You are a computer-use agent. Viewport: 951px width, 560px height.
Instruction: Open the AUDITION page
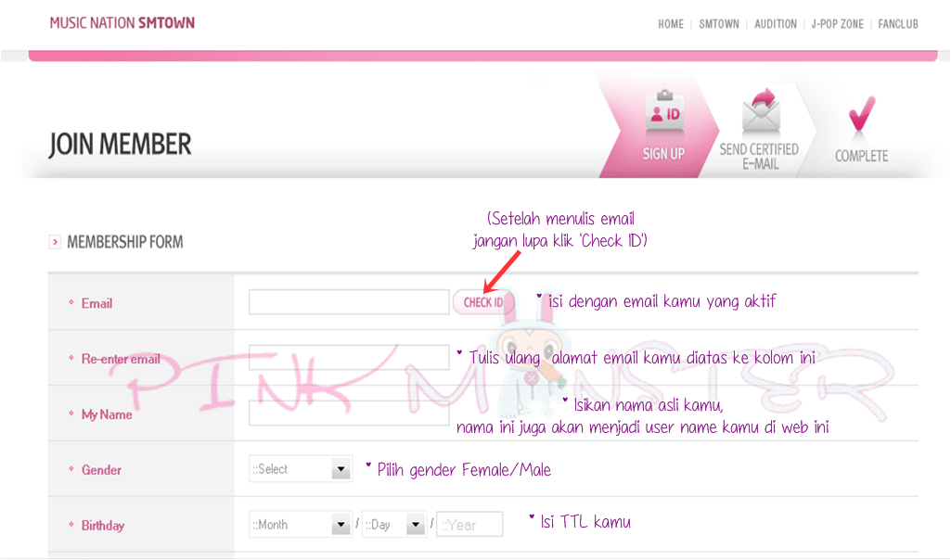(775, 24)
